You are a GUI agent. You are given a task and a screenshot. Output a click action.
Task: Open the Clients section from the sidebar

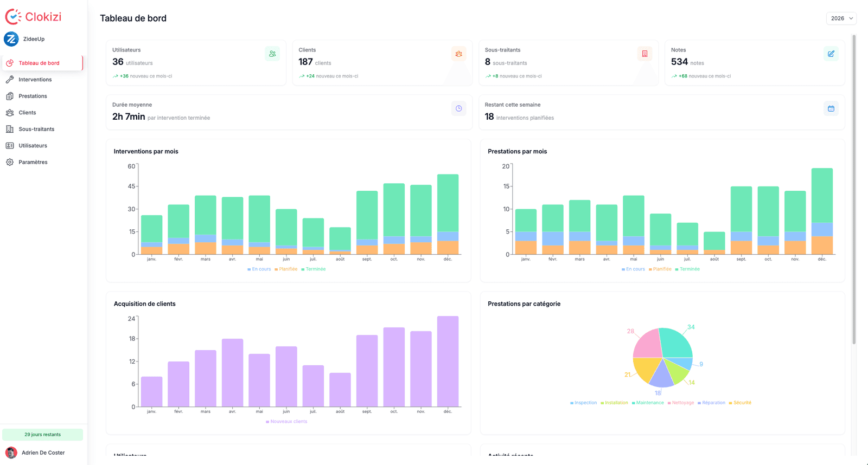point(42,113)
